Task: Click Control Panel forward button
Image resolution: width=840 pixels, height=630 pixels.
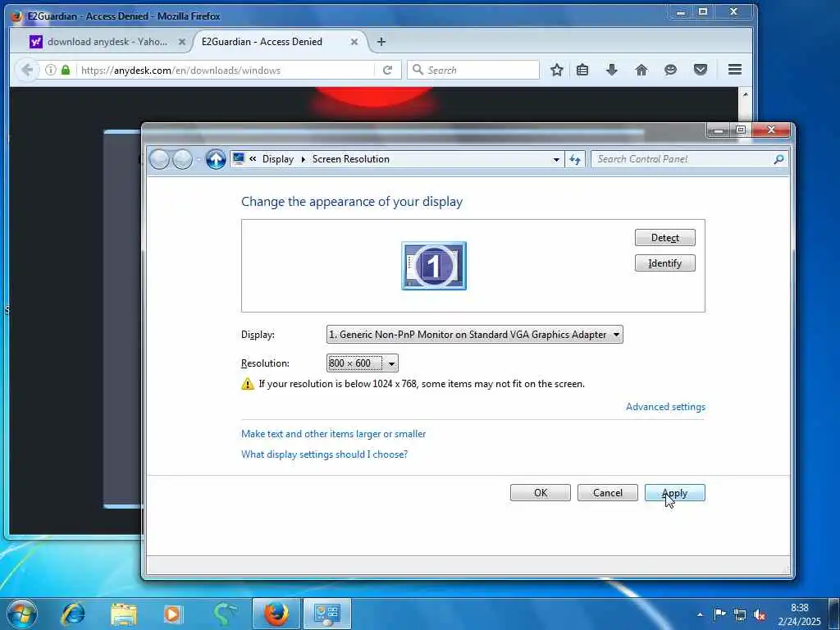Action: click(x=183, y=159)
